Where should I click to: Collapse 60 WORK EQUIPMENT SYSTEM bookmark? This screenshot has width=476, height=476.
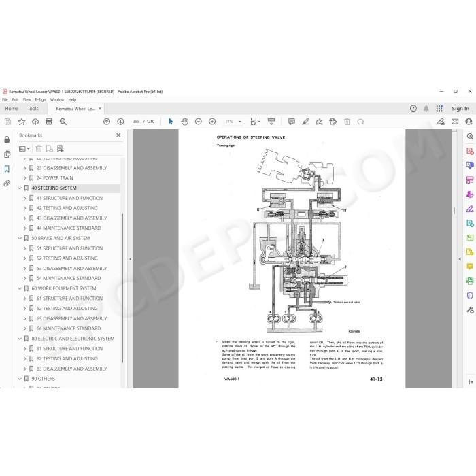(20, 288)
